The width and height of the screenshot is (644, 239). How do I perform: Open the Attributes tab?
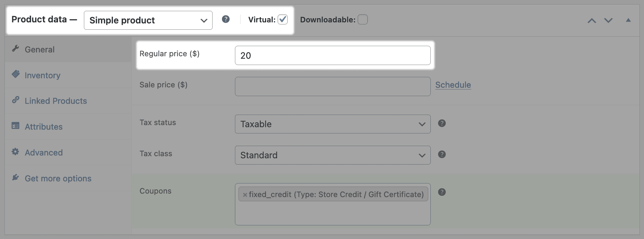[43, 127]
